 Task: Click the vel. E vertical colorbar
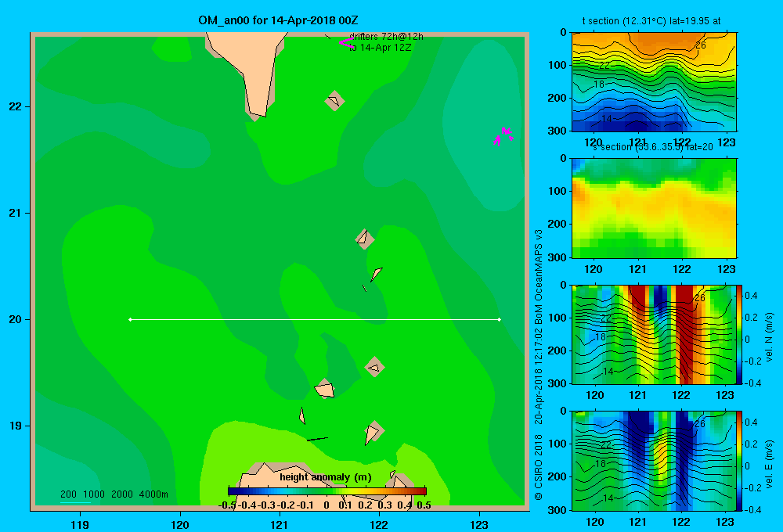(x=739, y=461)
